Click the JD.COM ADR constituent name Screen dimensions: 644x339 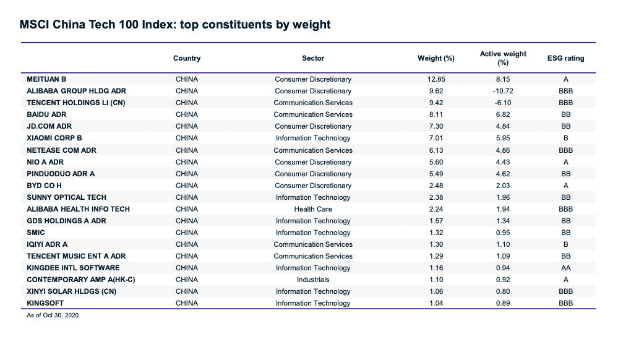tap(49, 126)
